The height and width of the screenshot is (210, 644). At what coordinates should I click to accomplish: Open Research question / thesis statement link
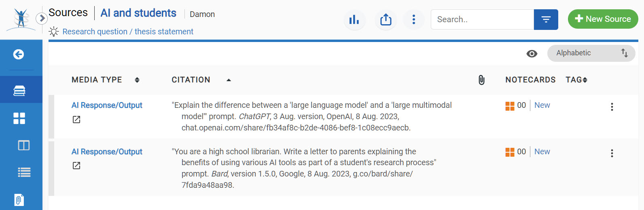[128, 31]
